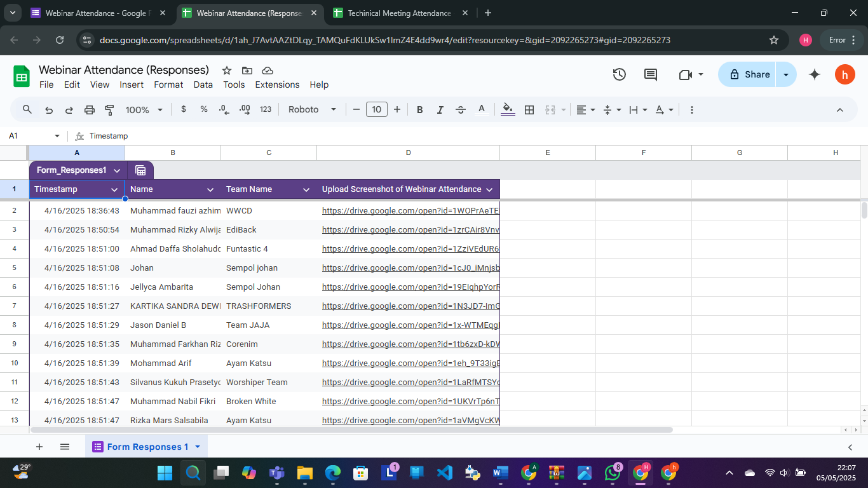Toggle strikethrough formatting
868x488 pixels.
point(461,110)
